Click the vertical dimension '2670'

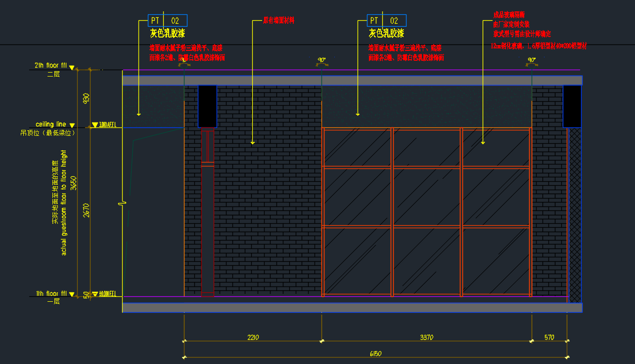[x=86, y=210]
